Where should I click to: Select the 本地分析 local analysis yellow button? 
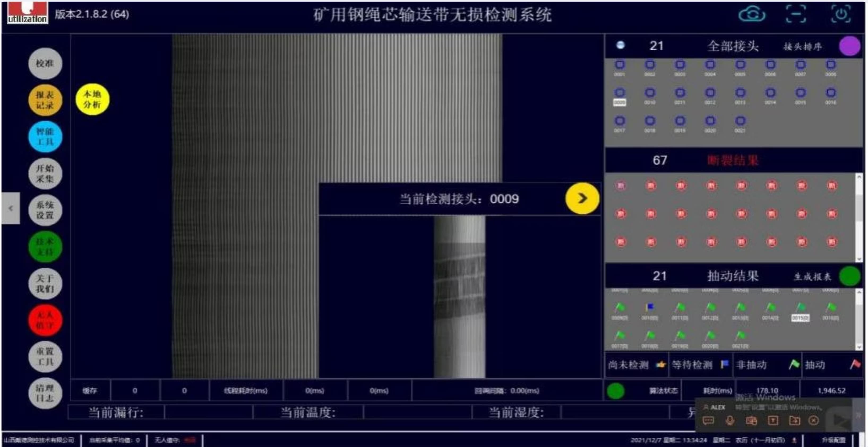92,99
